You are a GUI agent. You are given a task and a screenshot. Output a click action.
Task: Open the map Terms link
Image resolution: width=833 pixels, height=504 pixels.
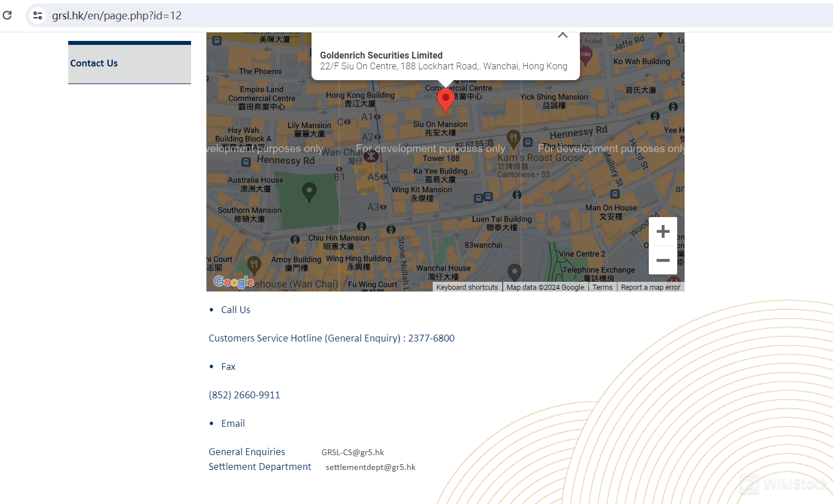pyautogui.click(x=602, y=287)
